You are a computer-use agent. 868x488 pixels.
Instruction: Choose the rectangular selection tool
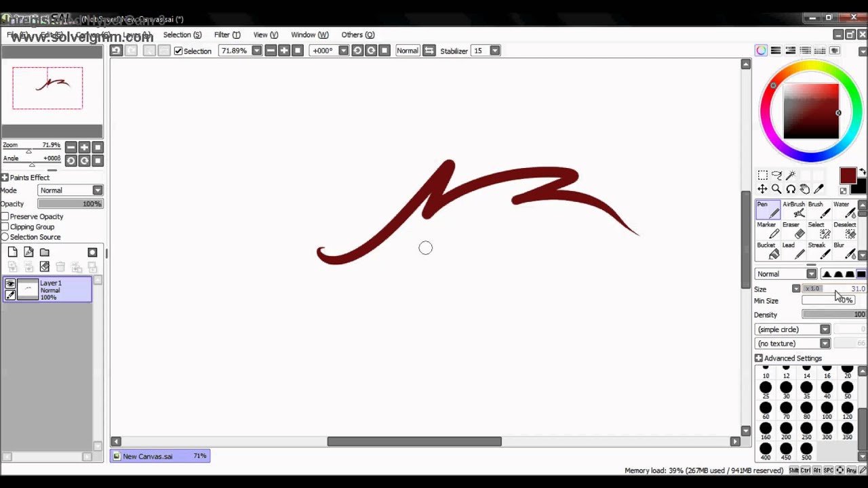point(762,176)
